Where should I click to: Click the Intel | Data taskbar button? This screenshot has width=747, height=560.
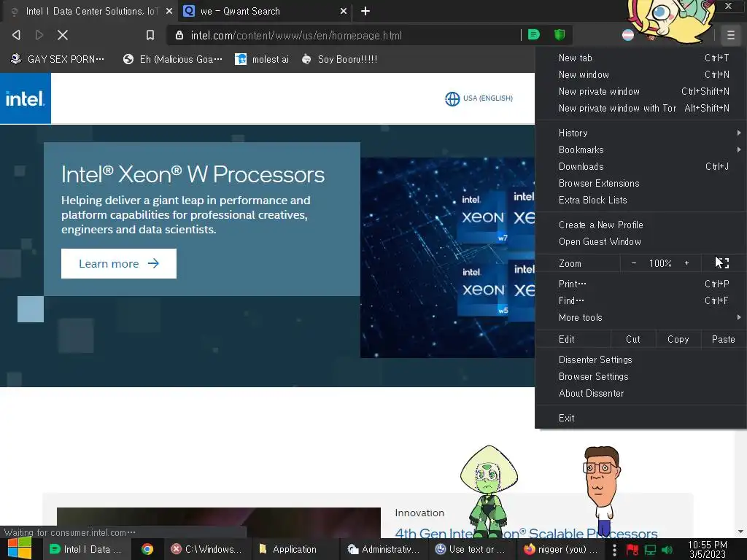[x=86, y=549]
